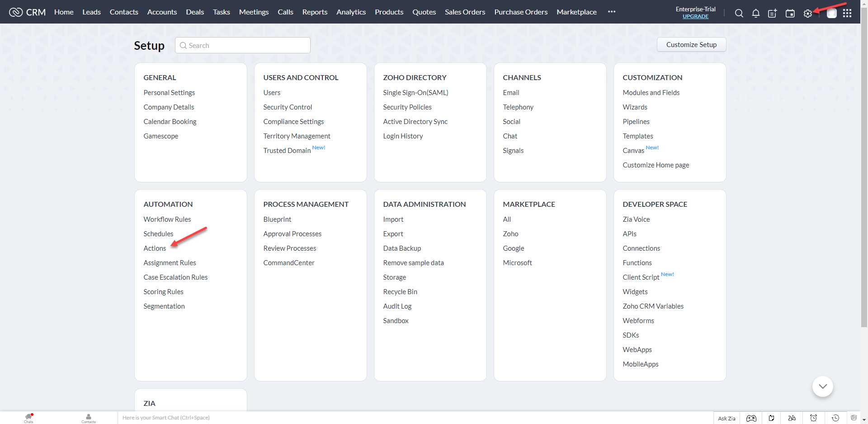Click the Setup search field
The height and width of the screenshot is (424, 868).
click(243, 45)
